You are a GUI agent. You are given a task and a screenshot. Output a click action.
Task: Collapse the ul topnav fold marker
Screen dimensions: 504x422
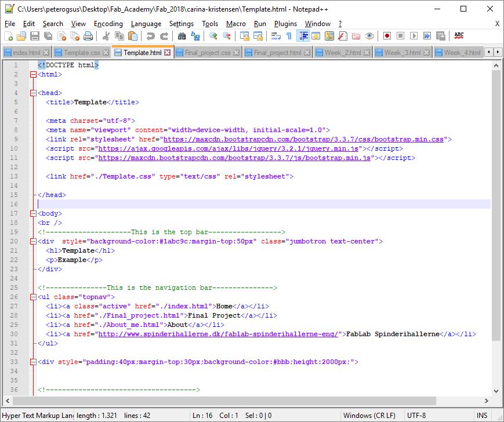(33, 297)
